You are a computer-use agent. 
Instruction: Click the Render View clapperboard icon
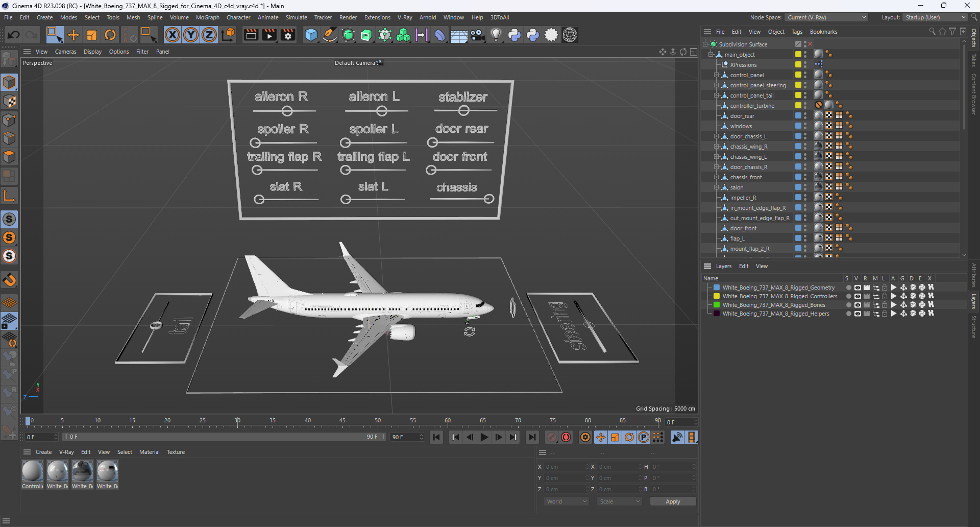click(251, 35)
